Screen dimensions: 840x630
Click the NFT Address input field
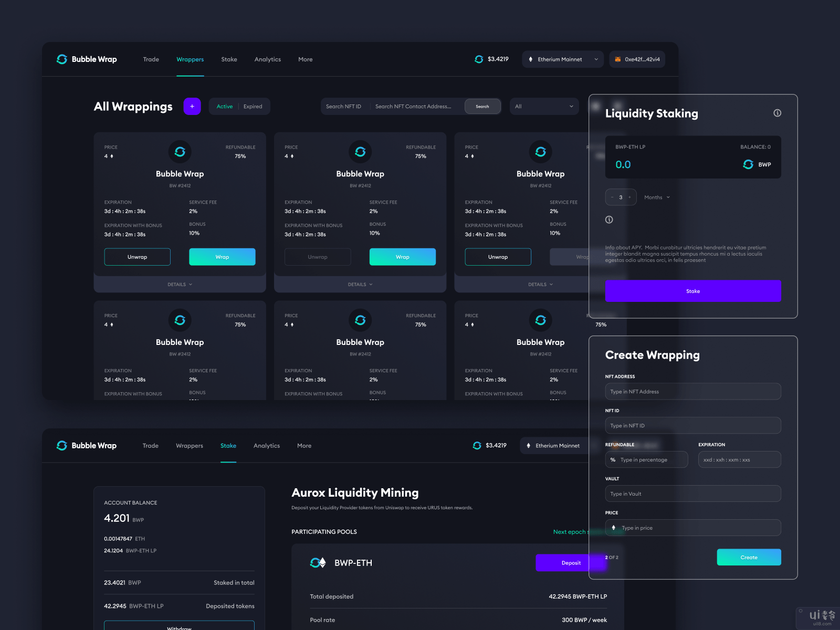point(692,392)
